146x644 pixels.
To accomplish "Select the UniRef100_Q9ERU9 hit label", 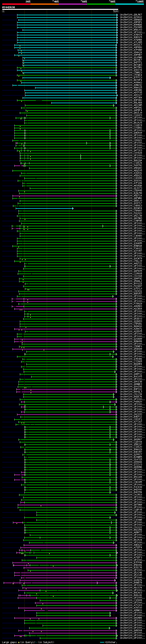I will [131, 133].
